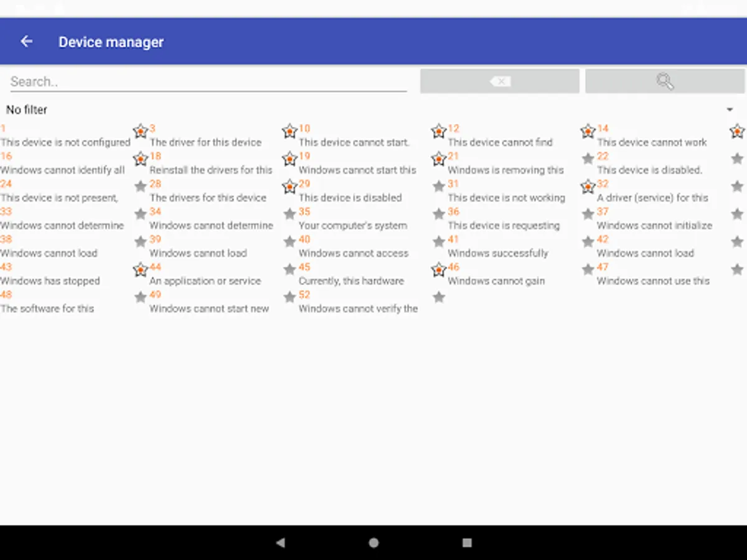The height and width of the screenshot is (560, 747).
Task: Click star between codes 40 and 41
Action: click(x=439, y=241)
